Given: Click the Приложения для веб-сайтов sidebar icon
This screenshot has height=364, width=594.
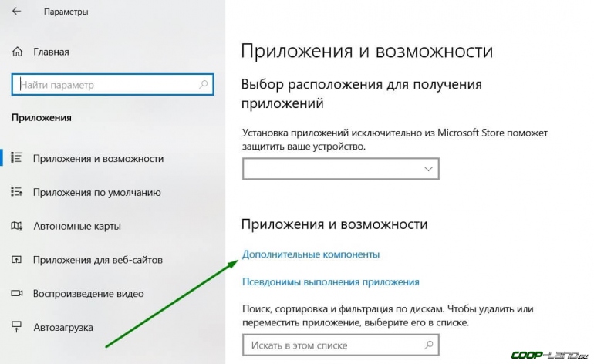Looking at the screenshot, I should [17, 260].
